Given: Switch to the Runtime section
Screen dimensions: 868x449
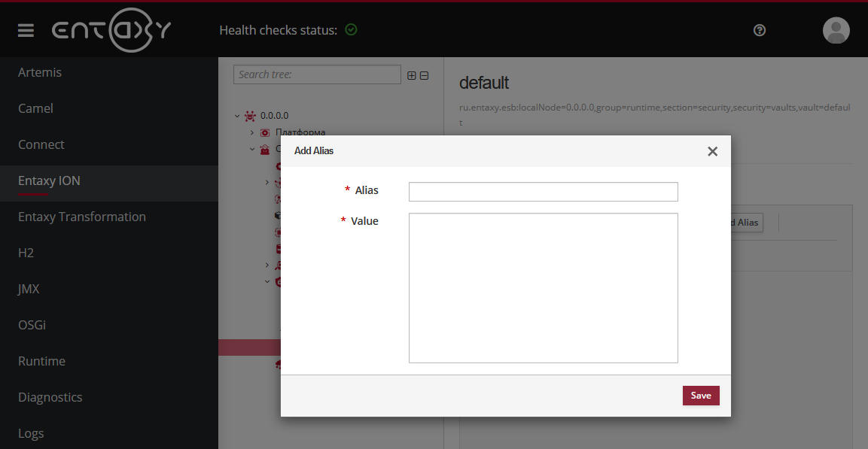Looking at the screenshot, I should click(x=41, y=361).
